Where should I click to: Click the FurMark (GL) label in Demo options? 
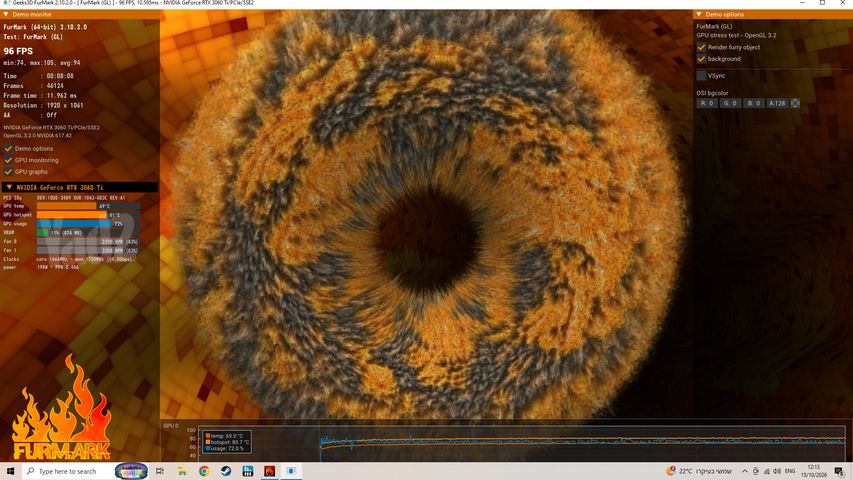pos(714,26)
